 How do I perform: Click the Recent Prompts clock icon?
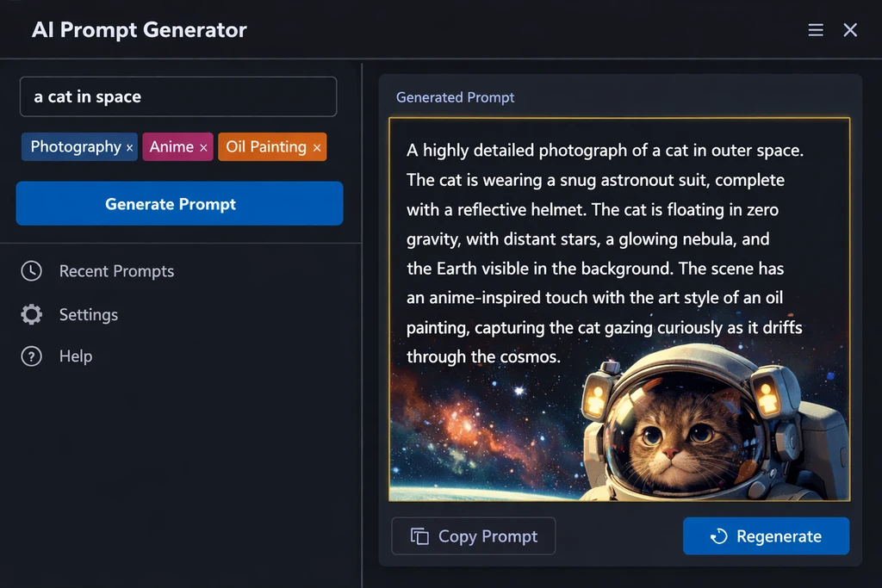point(31,271)
